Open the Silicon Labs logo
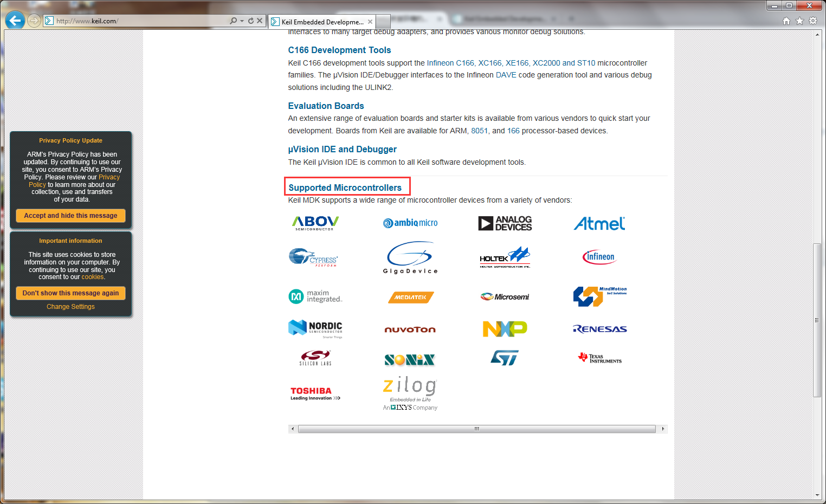Image resolution: width=826 pixels, height=504 pixels. [315, 358]
